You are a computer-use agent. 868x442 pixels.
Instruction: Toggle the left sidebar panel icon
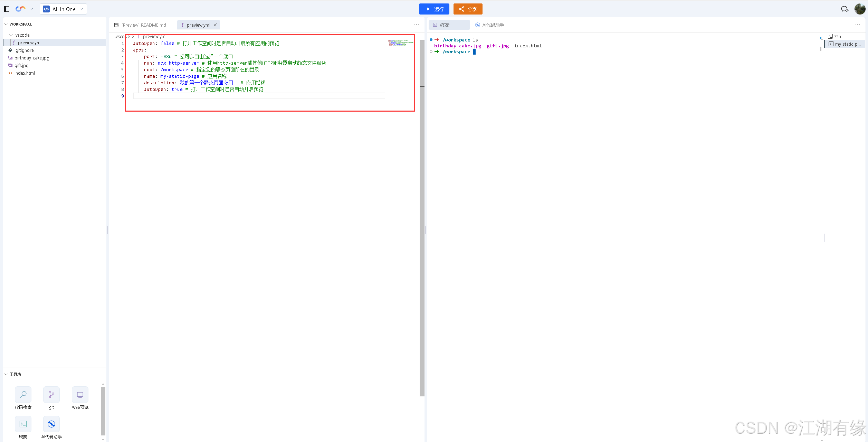point(7,9)
